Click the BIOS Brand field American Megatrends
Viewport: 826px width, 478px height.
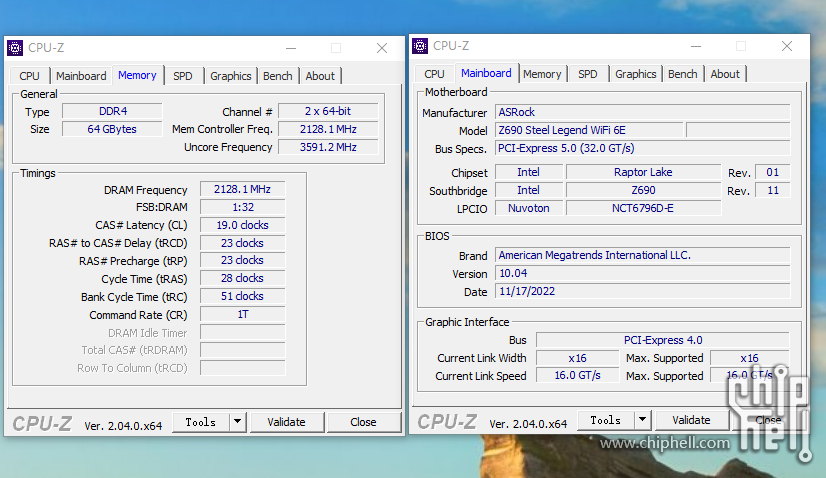(x=643, y=255)
